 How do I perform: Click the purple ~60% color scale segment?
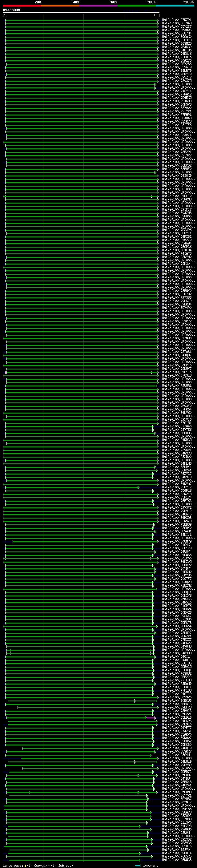pyautogui.click(x=98, y=6)
